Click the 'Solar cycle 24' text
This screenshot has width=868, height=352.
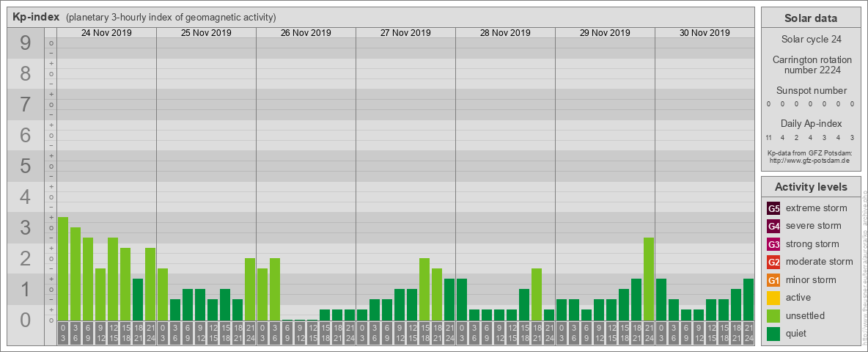[x=810, y=40]
